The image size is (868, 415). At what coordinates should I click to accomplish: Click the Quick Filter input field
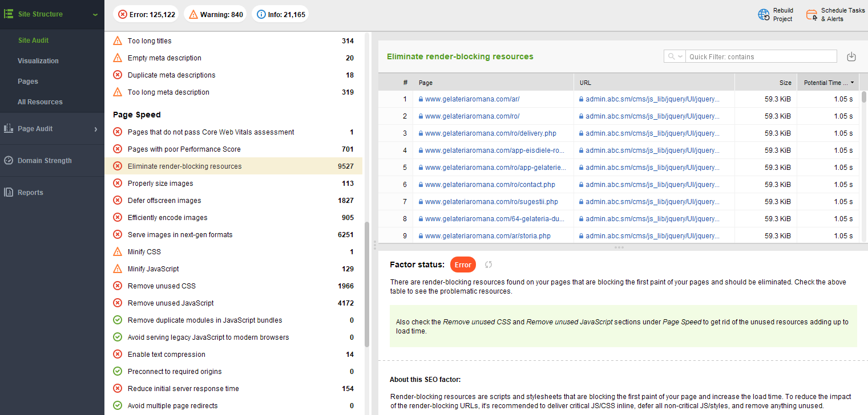coord(761,56)
